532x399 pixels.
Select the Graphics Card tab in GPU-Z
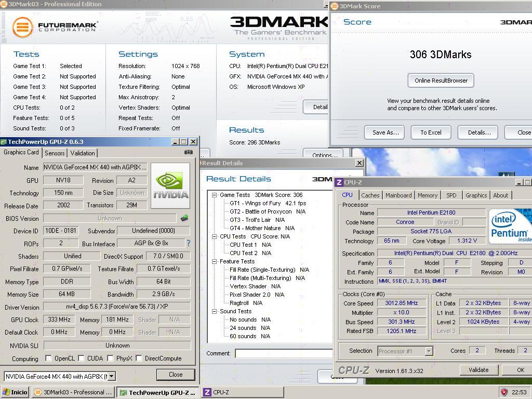coord(21,152)
